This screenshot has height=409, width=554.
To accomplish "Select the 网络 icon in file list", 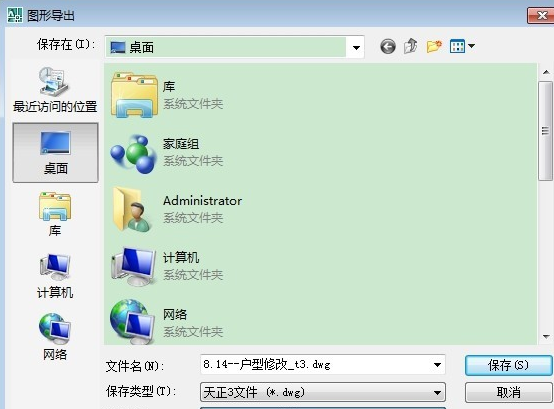I will pyautogui.click(x=132, y=321).
